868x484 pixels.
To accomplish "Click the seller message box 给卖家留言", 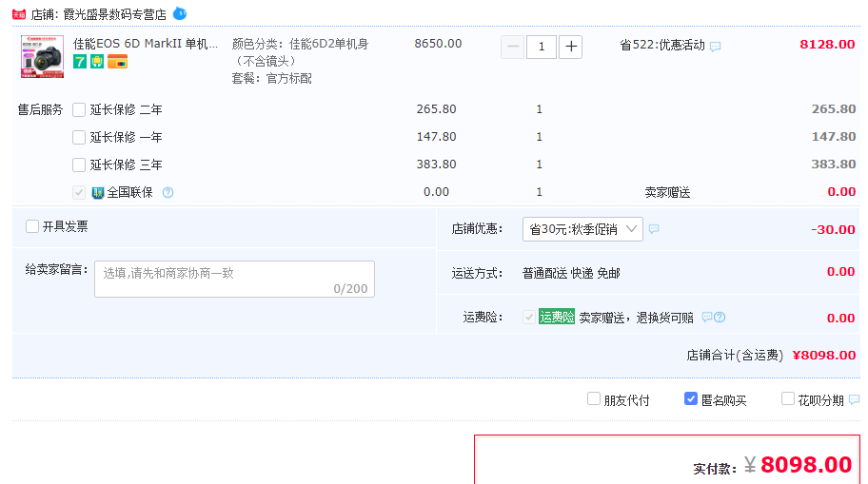I will pyautogui.click(x=235, y=279).
